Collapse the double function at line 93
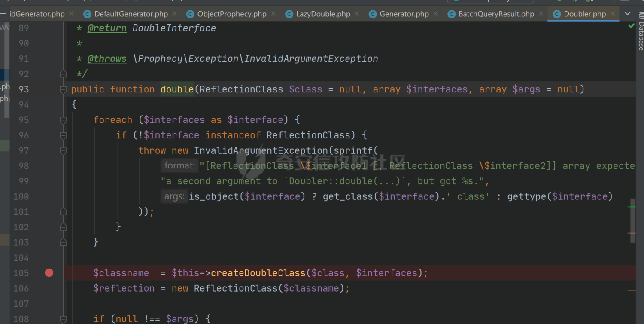The width and height of the screenshot is (644, 324). 63,89
